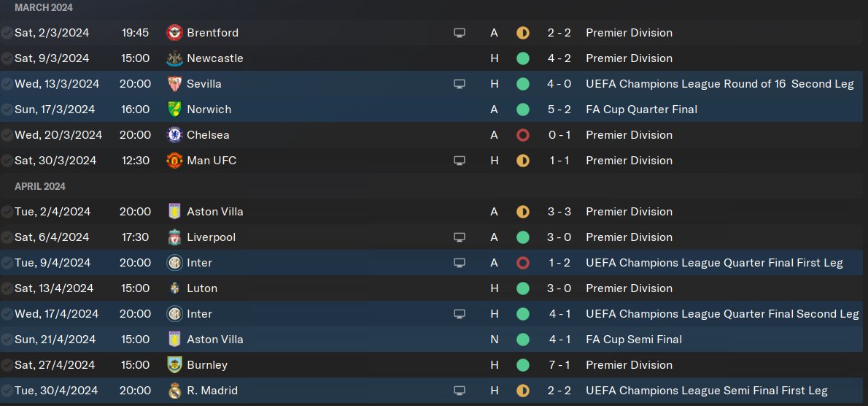The height and width of the screenshot is (406, 868).
Task: Toggle the check mark beside Sat, 27/4/2024
Action: click(7, 365)
